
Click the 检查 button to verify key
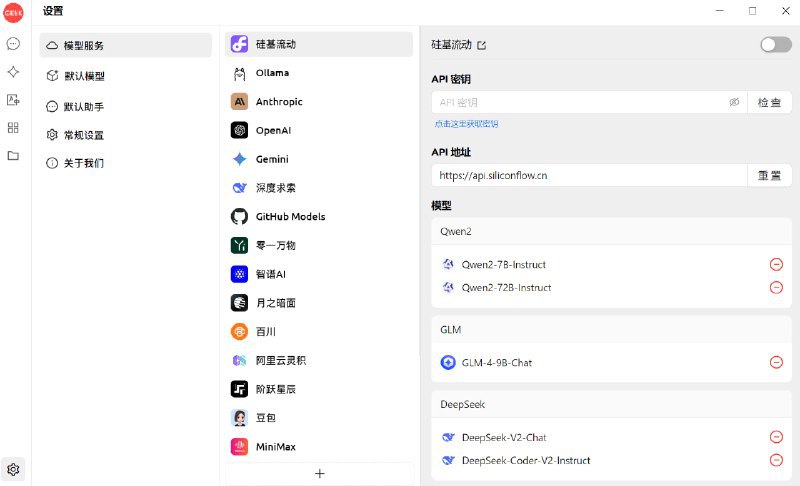pyautogui.click(x=769, y=102)
